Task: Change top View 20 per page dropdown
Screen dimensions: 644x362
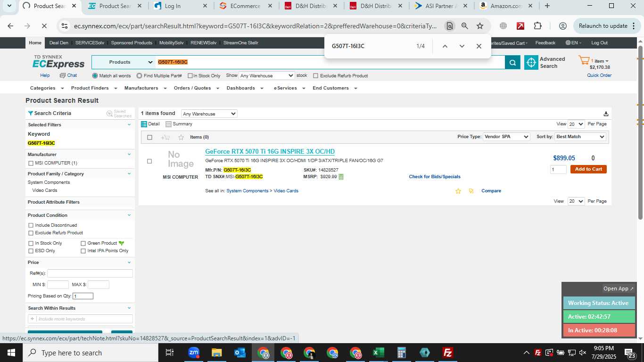Action: pyautogui.click(x=576, y=124)
